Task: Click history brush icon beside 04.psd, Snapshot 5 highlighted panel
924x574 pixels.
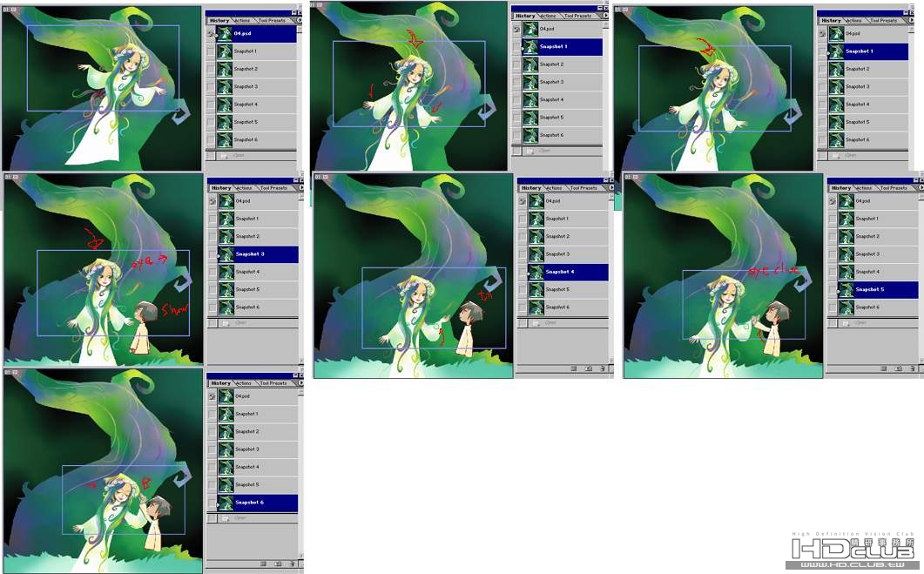Action: pyautogui.click(x=832, y=201)
